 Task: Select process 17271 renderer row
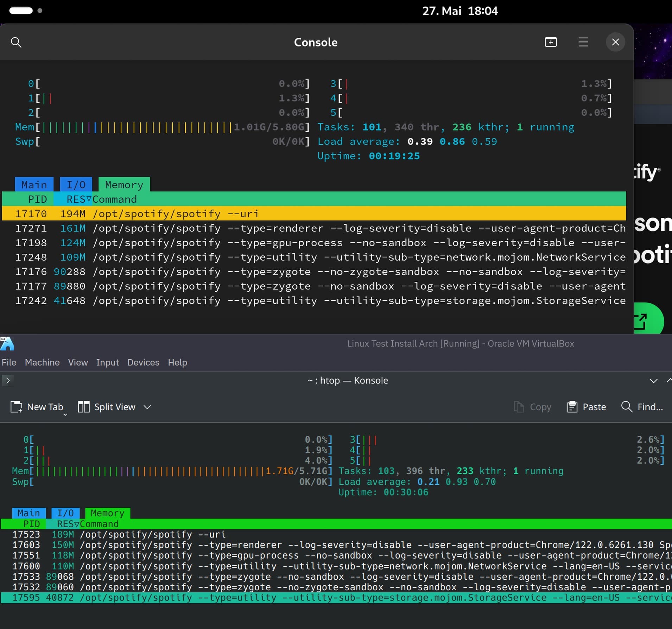[314, 228]
